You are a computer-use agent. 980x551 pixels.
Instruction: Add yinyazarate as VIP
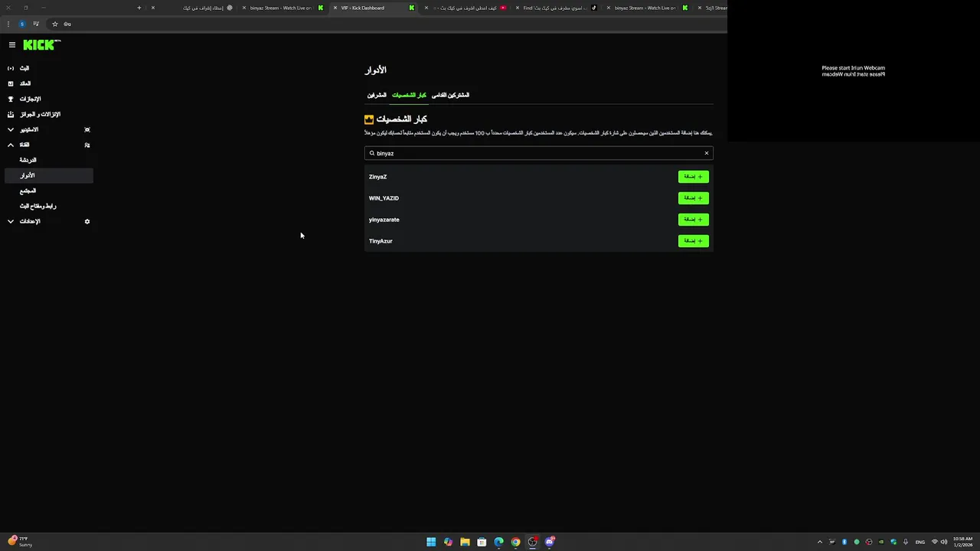[694, 220]
